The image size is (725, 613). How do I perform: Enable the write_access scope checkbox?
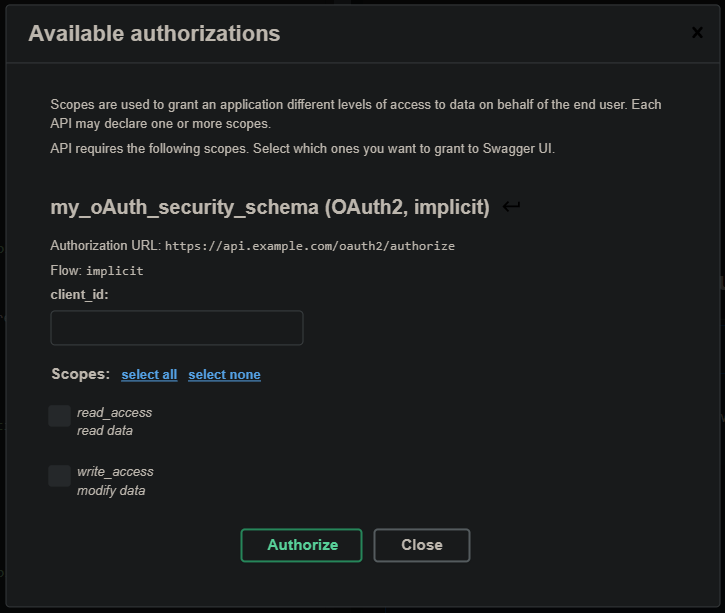60,476
